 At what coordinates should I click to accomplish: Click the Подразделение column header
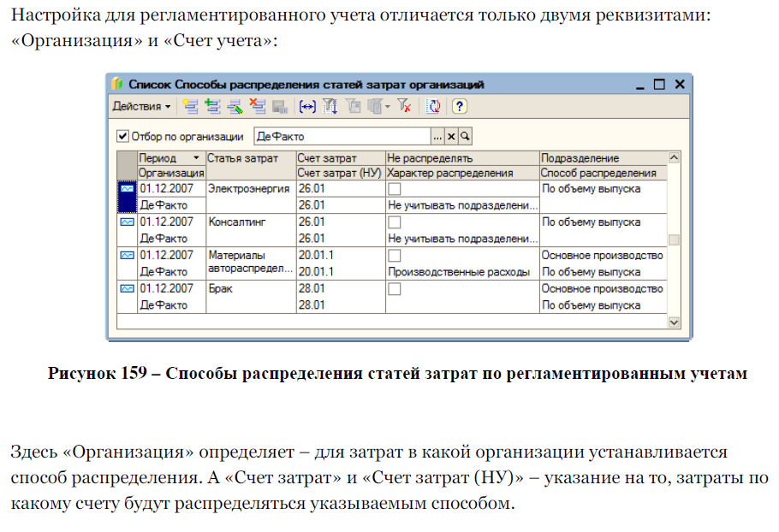tap(603, 158)
